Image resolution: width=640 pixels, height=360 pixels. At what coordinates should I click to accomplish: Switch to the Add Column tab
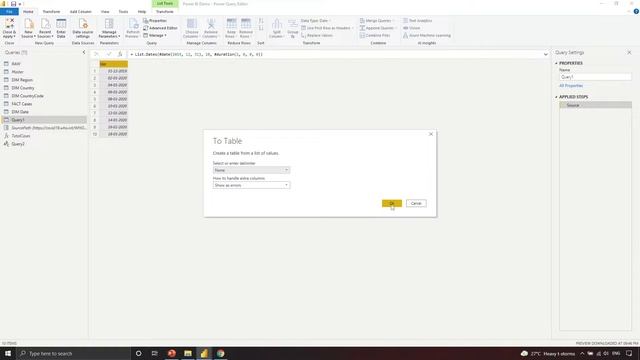80,11
